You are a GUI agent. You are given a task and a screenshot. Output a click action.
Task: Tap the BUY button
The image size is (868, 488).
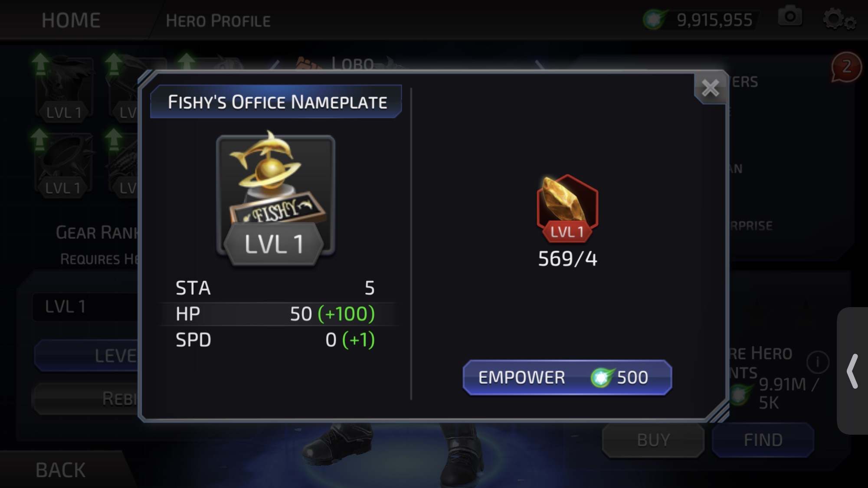pyautogui.click(x=653, y=440)
